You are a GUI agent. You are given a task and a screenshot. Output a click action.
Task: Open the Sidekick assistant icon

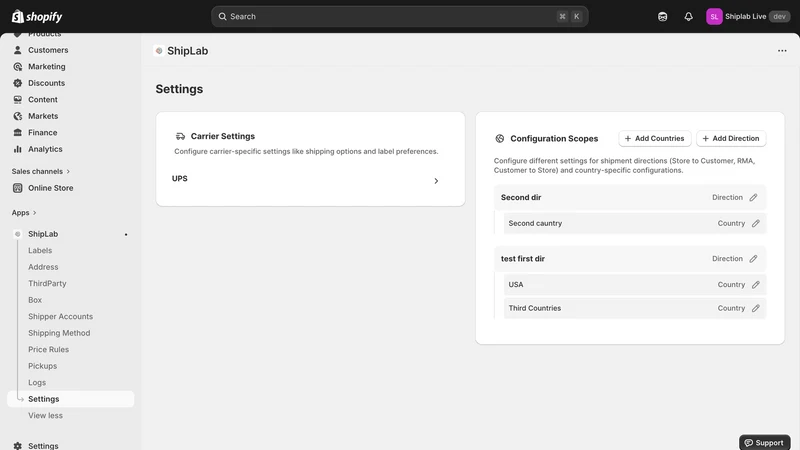coord(662,16)
